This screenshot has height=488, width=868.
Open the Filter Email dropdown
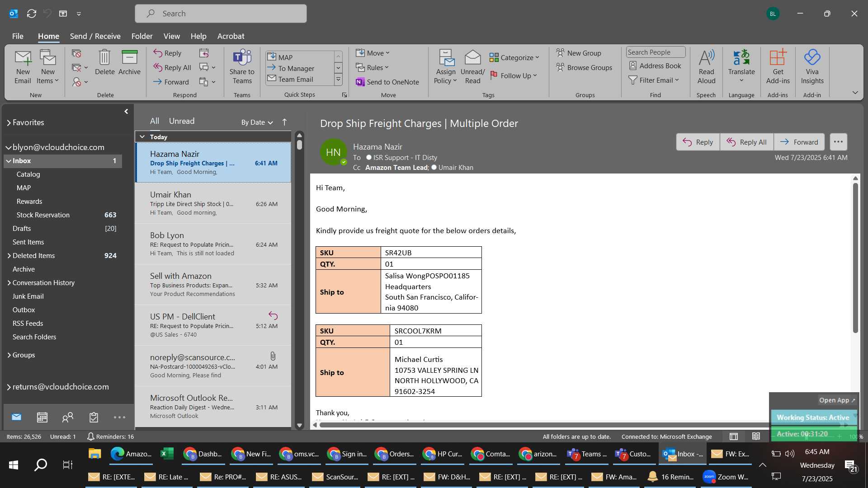[x=654, y=80]
